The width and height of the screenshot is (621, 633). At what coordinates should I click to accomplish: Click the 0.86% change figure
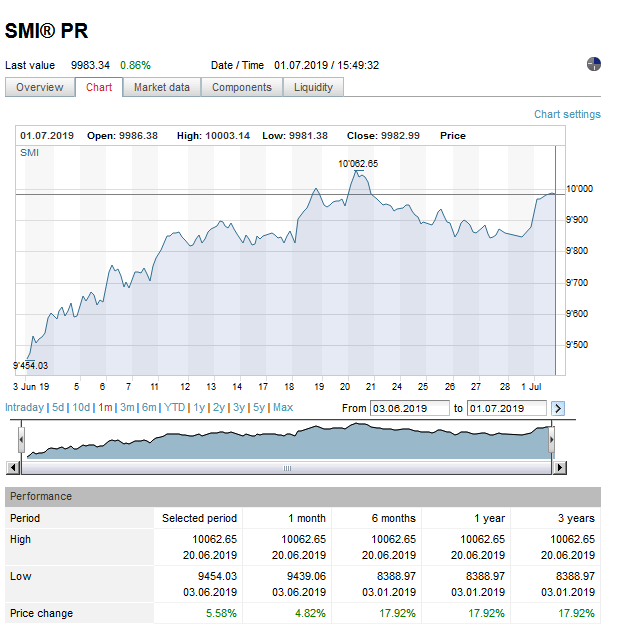(x=135, y=65)
